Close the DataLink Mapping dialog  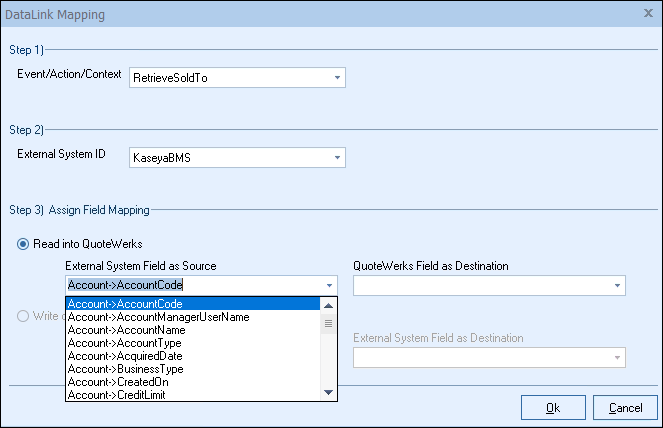pyautogui.click(x=647, y=14)
